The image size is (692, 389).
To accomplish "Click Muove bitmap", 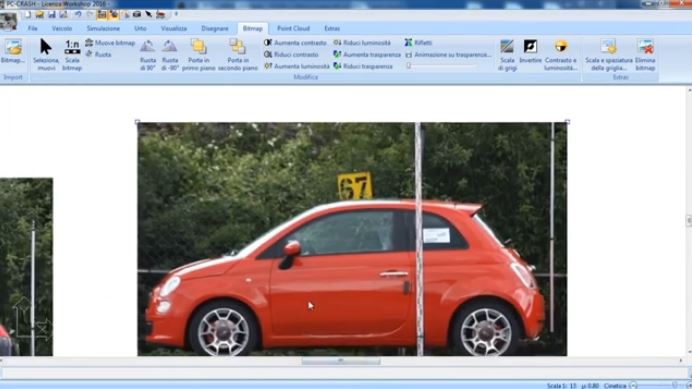I will [110, 43].
